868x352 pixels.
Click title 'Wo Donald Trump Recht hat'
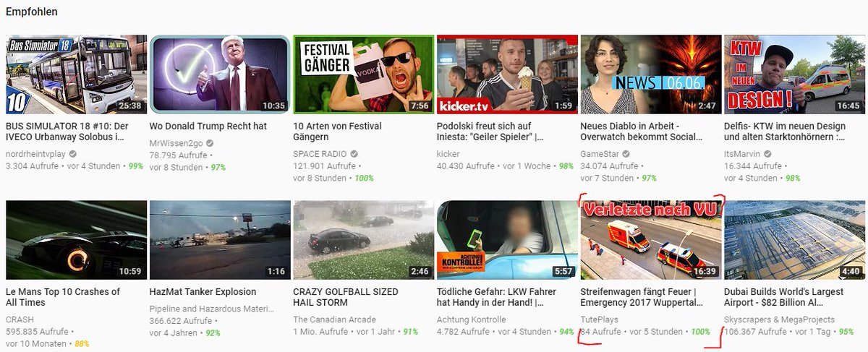coord(208,126)
